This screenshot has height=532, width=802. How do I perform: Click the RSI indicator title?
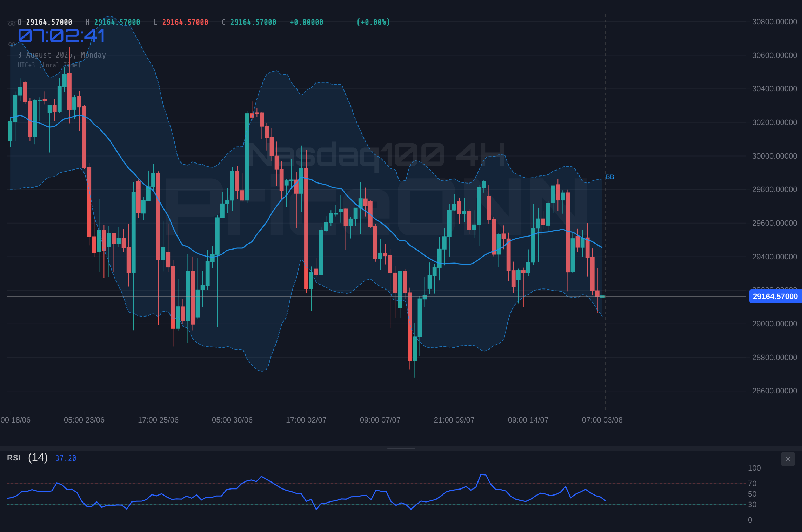pos(14,458)
